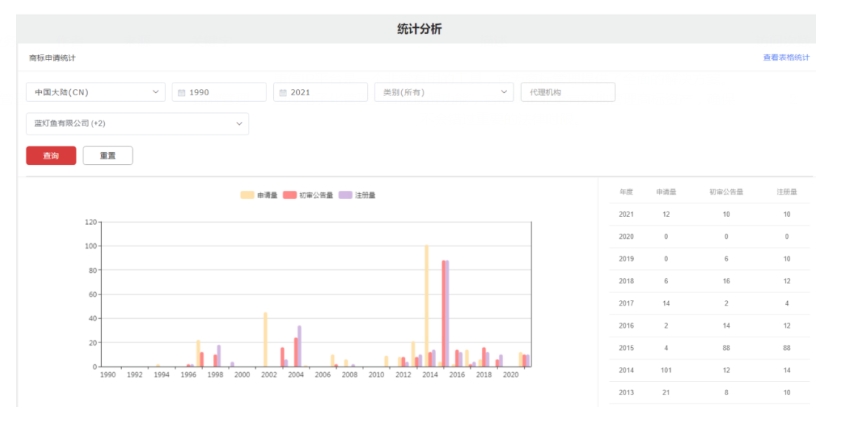Click calendar icon in 1990 start year field
This screenshot has width=846, height=429.
click(x=181, y=93)
